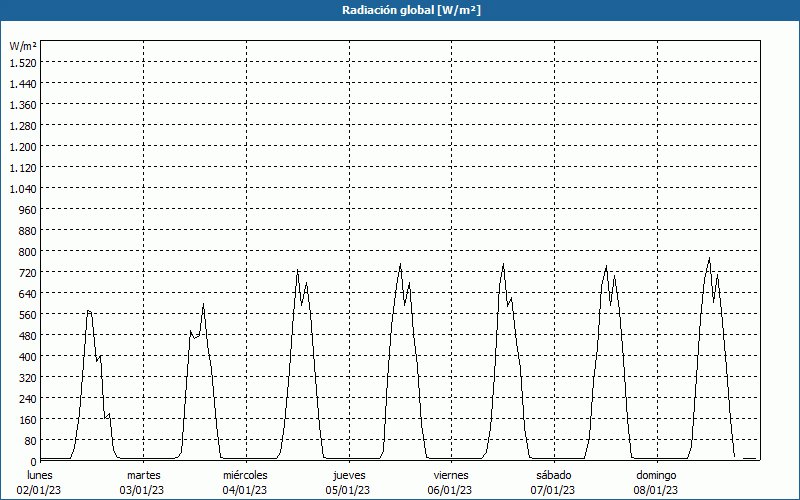The width and height of the screenshot is (800, 500).
Task: Click the '400' y-axis value
Action: [x=28, y=356]
